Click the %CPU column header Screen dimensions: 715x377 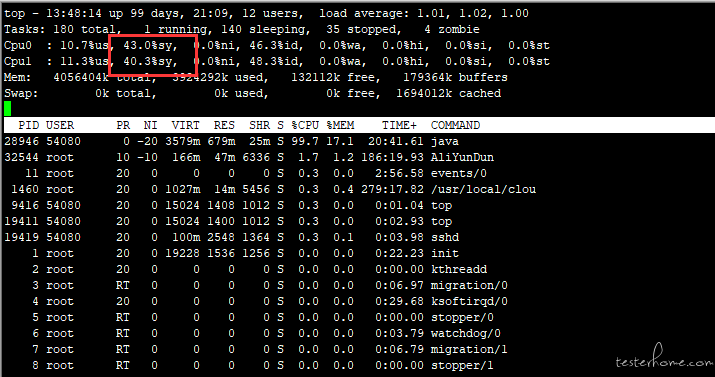point(305,125)
